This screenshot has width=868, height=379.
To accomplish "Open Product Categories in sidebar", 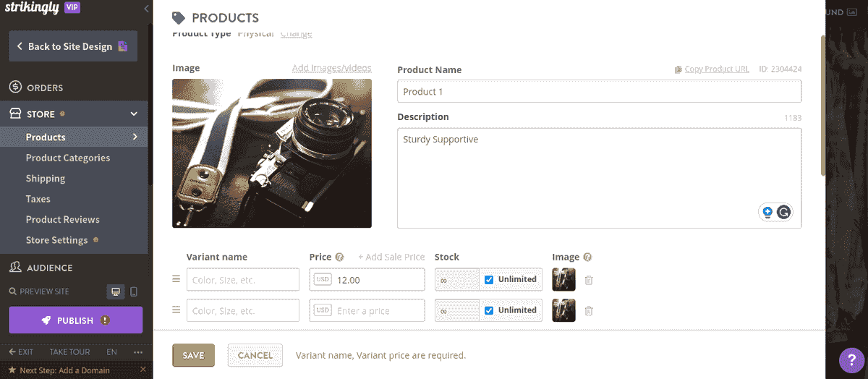I will tap(68, 158).
